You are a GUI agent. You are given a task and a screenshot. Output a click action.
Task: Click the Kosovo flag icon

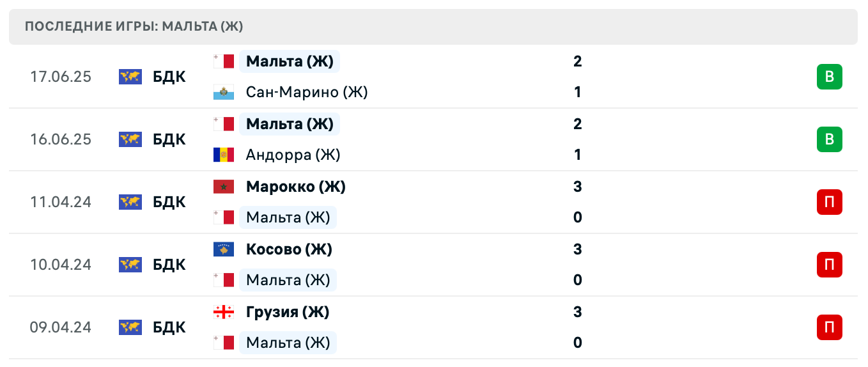coord(223,249)
